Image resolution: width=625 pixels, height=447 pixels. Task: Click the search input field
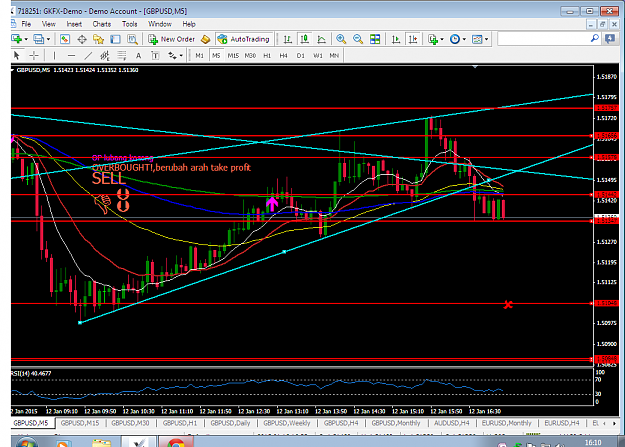(x=543, y=39)
